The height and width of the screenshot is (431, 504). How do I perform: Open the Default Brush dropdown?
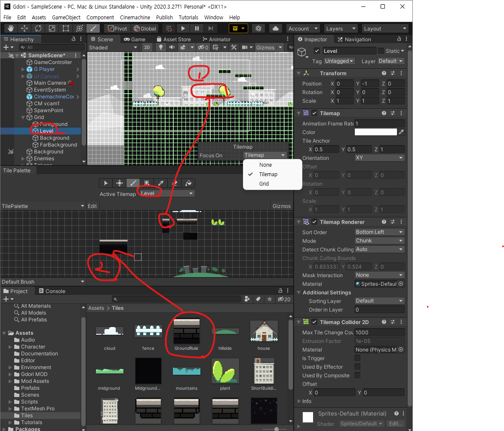point(43,281)
